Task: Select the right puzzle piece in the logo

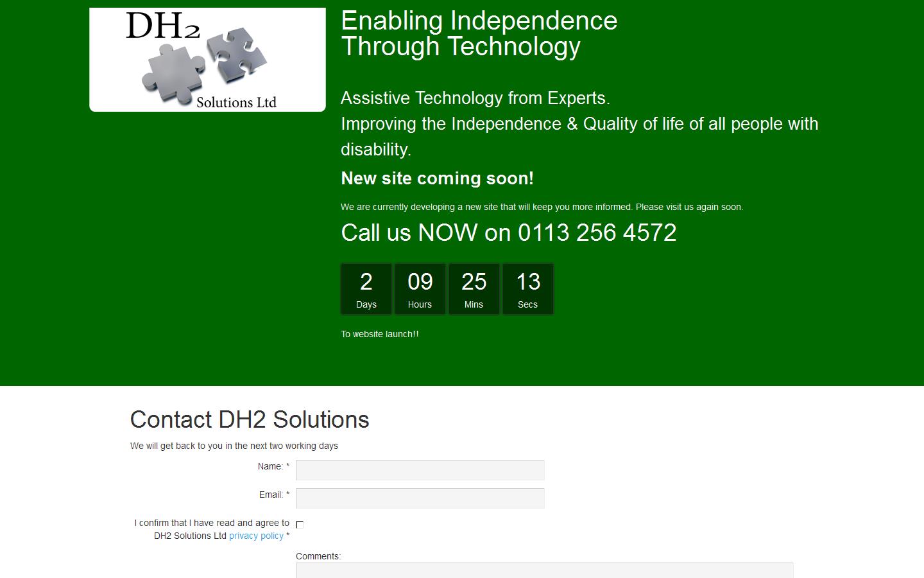Action: coord(237,55)
